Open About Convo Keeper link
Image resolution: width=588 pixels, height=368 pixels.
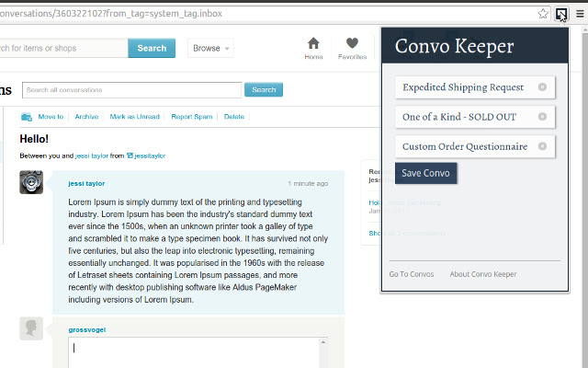click(482, 274)
